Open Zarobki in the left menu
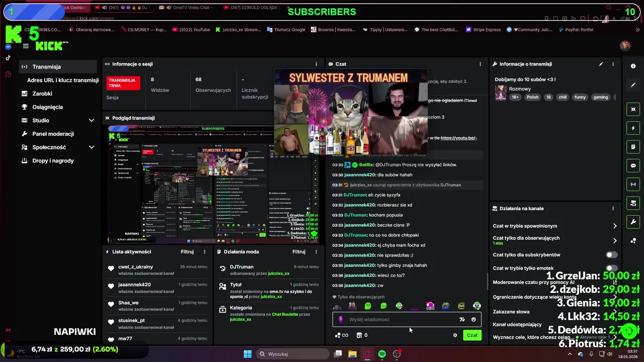 (42, 94)
